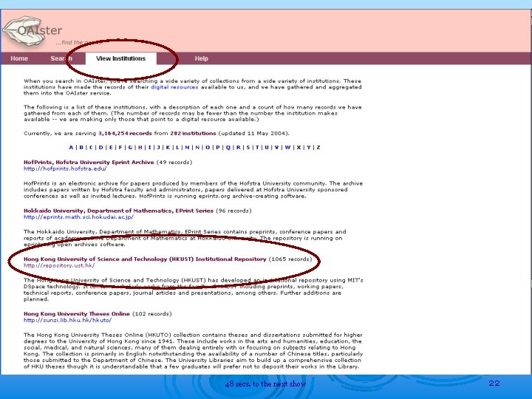Open the Search tab
This screenshot has width=532, height=399.
(x=61, y=58)
